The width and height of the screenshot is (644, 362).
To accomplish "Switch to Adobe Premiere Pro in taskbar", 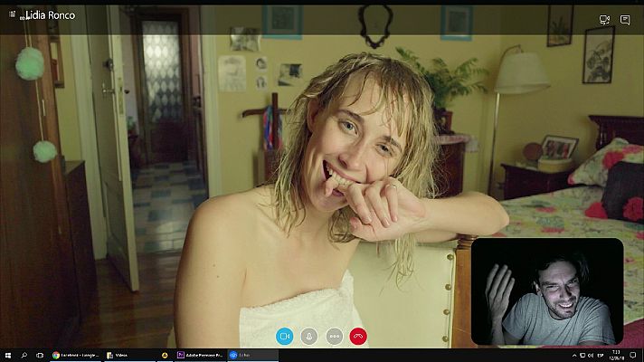I will [199, 356].
